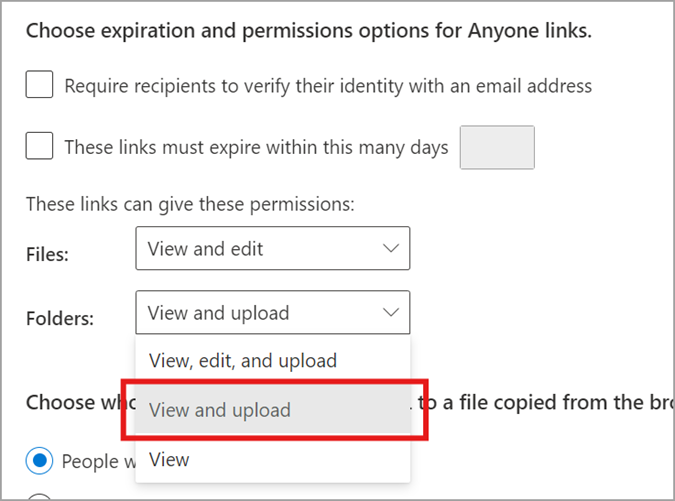Viewport: 675px width, 501px height.
Task: Select the partially visible bottom radio button
Action: pos(39,497)
